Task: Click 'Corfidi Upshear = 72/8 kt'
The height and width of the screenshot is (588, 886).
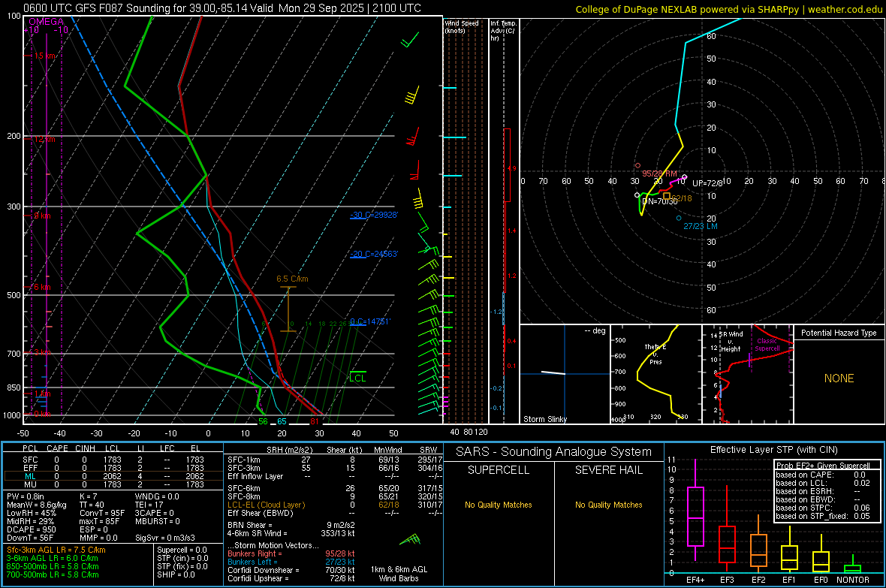Action: tap(291, 578)
